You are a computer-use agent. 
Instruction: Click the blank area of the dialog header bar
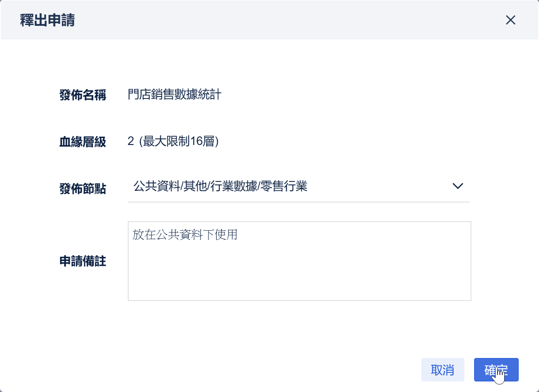click(274, 20)
